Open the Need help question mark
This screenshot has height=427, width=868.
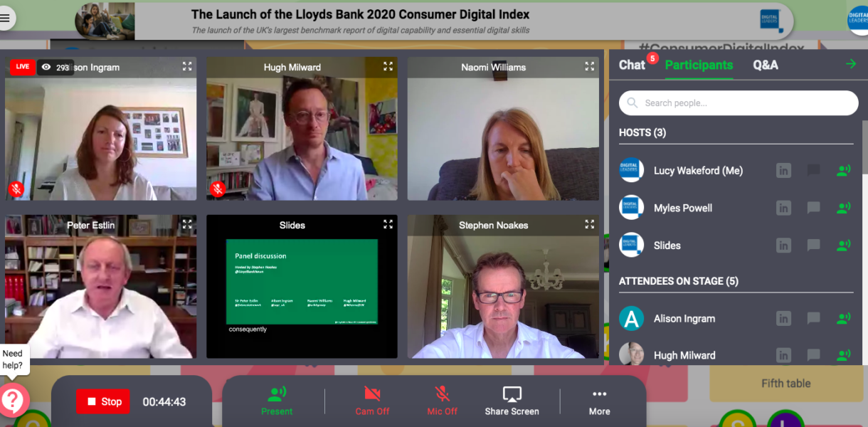click(13, 400)
